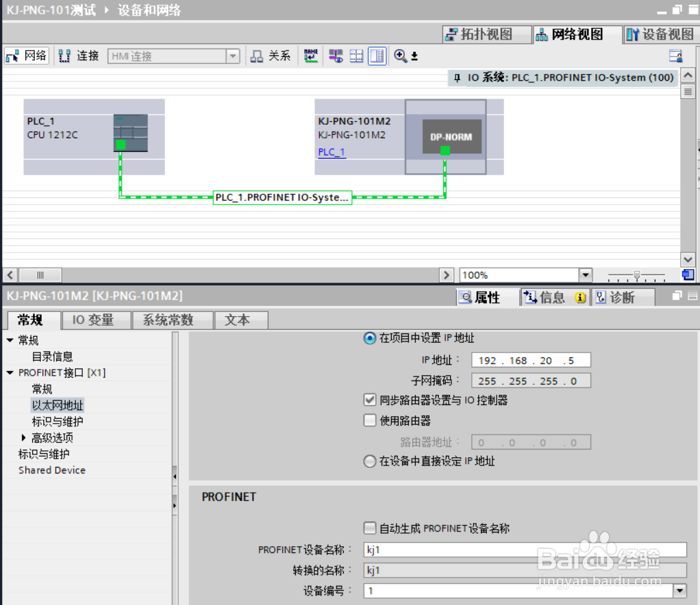Toggle the split view layout icon
Viewport: 700px width, 605px height.
(377, 55)
